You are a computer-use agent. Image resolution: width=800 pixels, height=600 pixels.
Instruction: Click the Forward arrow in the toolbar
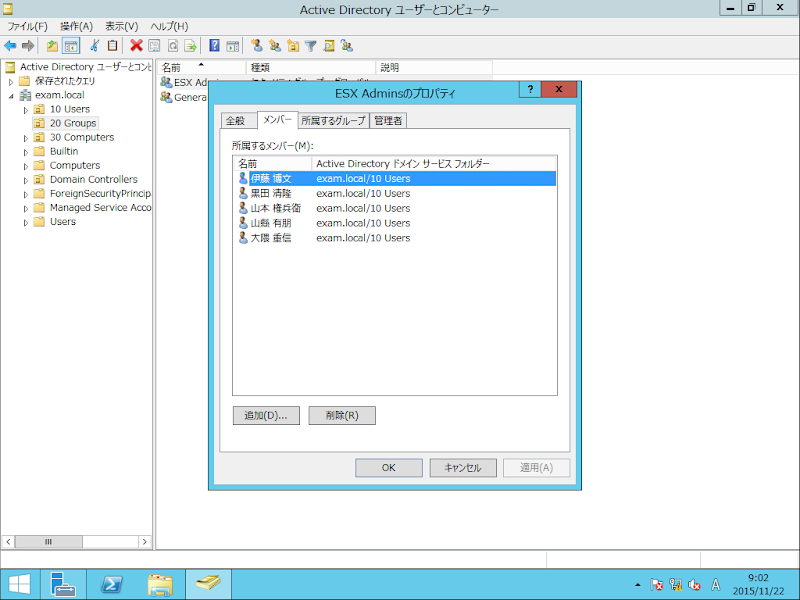(28, 46)
